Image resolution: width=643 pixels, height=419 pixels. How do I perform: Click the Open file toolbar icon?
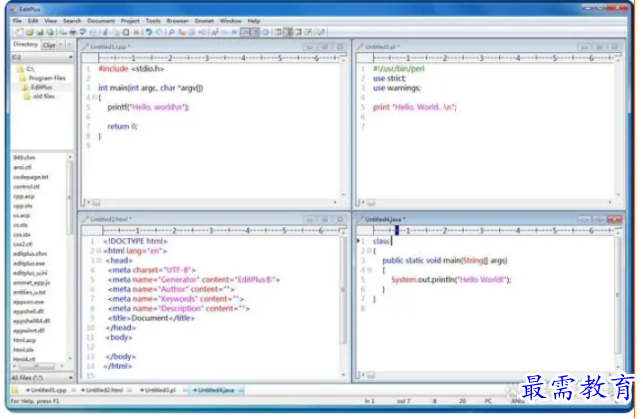pos(30,32)
